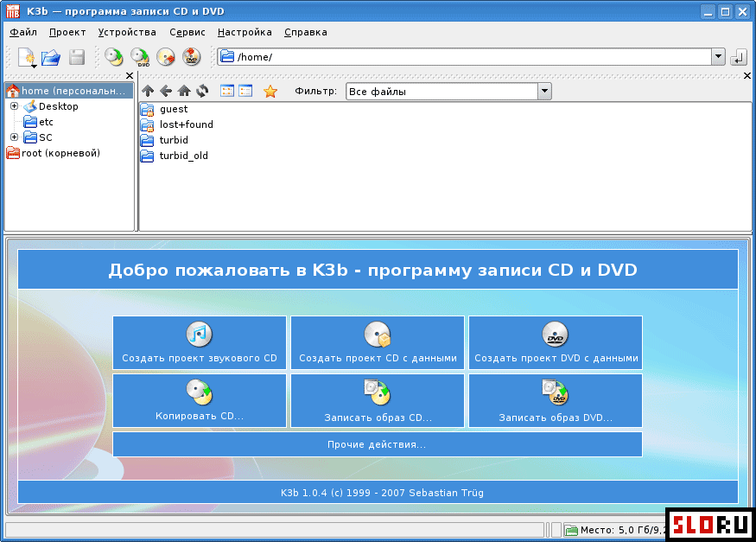The height and width of the screenshot is (542, 756).
Task: Open the location path history dropdown
Action: (718, 57)
